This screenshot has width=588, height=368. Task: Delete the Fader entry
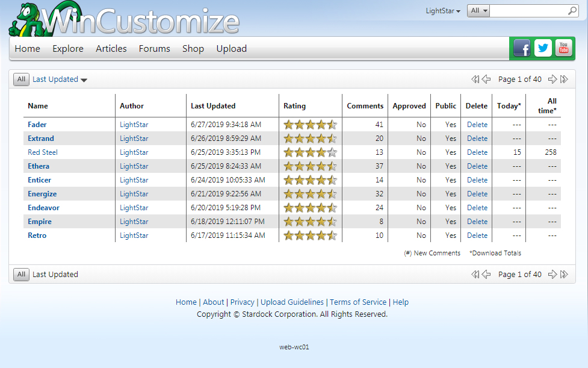[x=477, y=125]
